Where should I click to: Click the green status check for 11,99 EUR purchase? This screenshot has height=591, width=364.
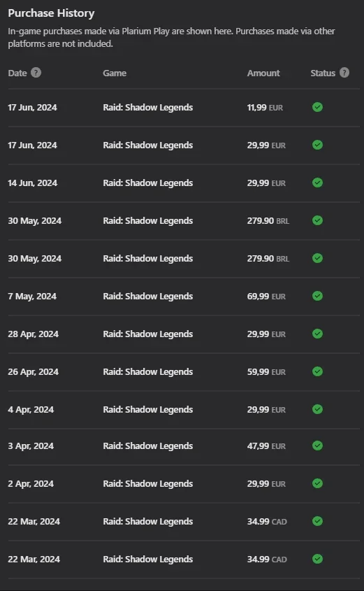tap(318, 107)
